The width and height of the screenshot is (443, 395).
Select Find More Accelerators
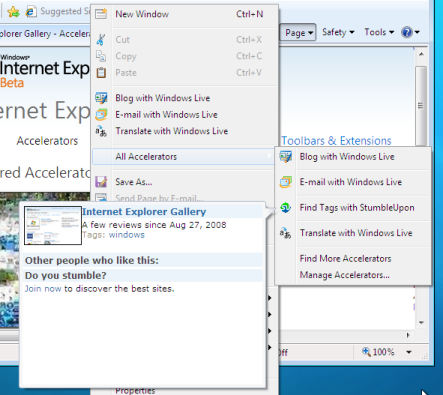click(345, 259)
